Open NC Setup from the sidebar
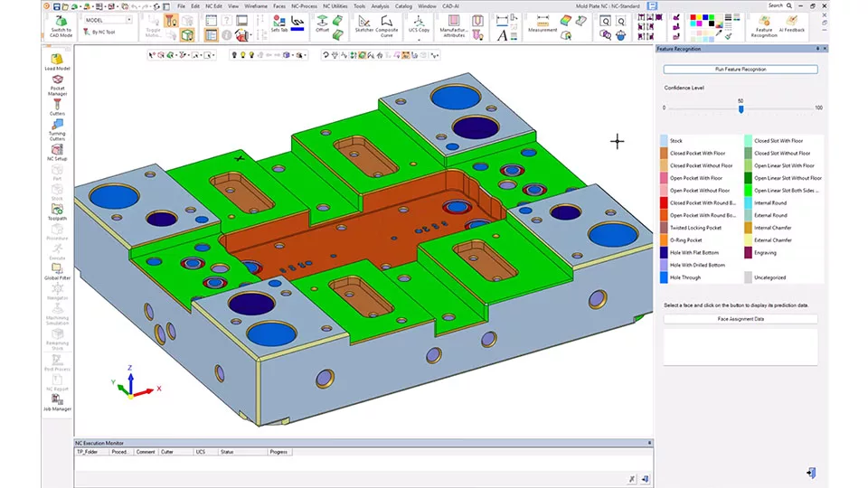The width and height of the screenshot is (868, 488). [57, 150]
